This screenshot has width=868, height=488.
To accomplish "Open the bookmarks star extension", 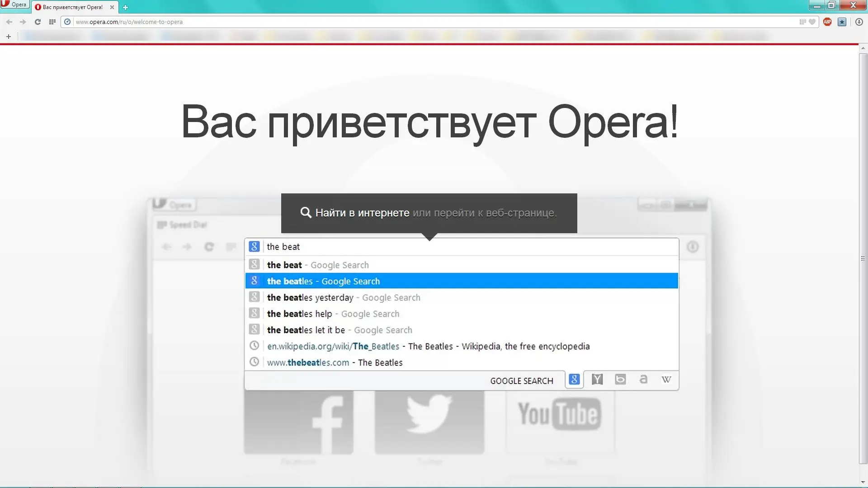I will click(x=842, y=22).
